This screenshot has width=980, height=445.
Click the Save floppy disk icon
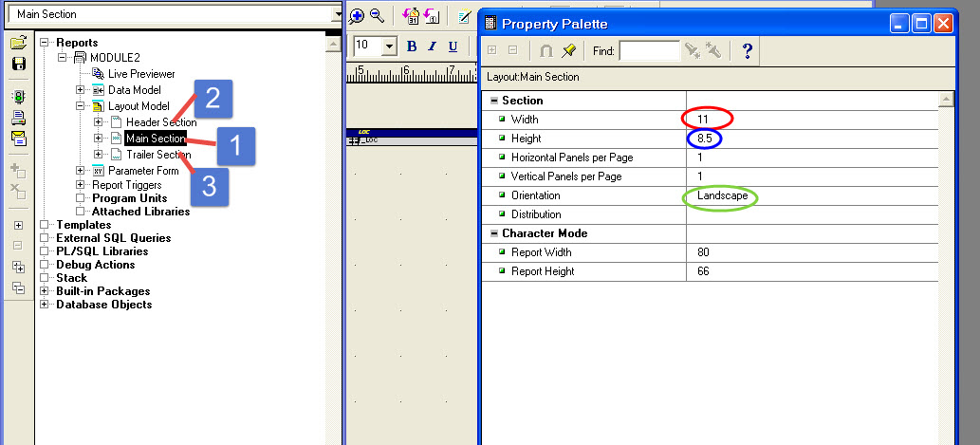pos(17,64)
